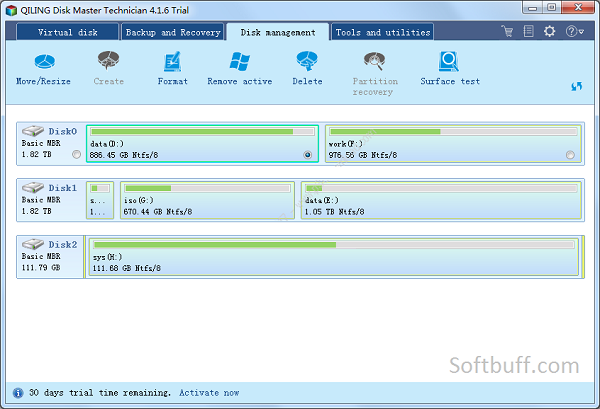Select the Disk0 radio button
Image resolution: width=600 pixels, height=409 pixels.
click(x=77, y=154)
